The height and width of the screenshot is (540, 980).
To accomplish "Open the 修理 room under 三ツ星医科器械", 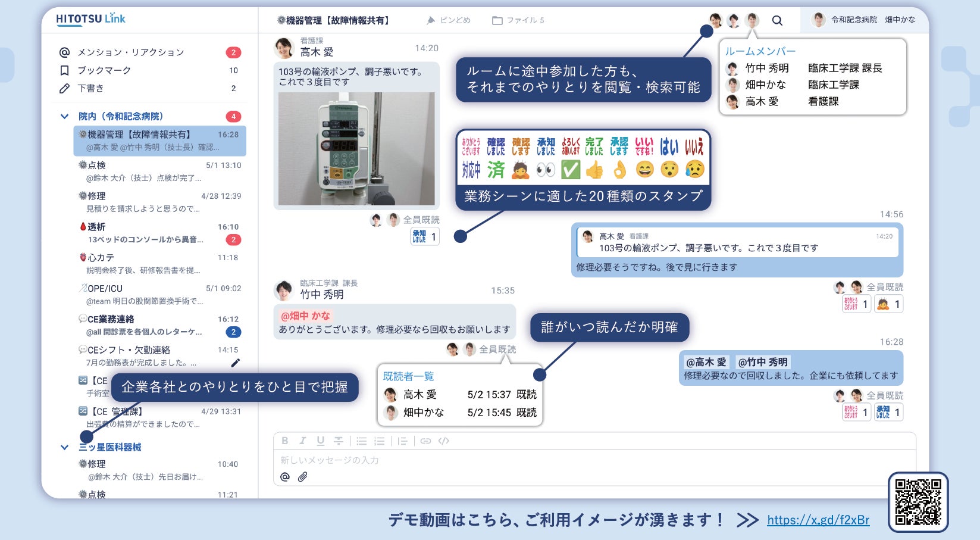I will tap(159, 470).
